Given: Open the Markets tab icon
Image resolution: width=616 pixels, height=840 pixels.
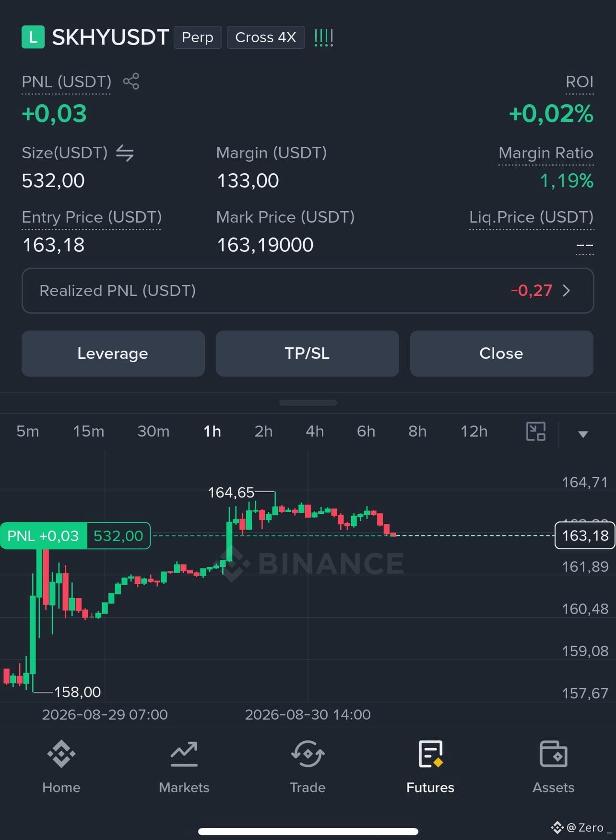Looking at the screenshot, I should point(184,754).
